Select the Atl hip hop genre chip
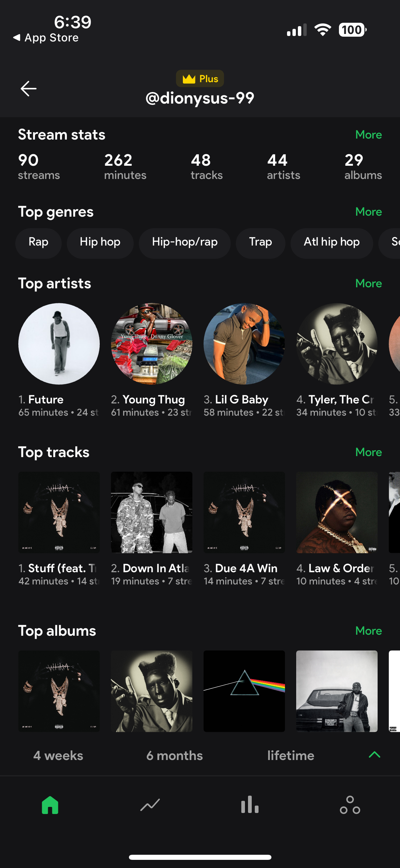Viewport: 400px width, 868px height. tap(331, 242)
